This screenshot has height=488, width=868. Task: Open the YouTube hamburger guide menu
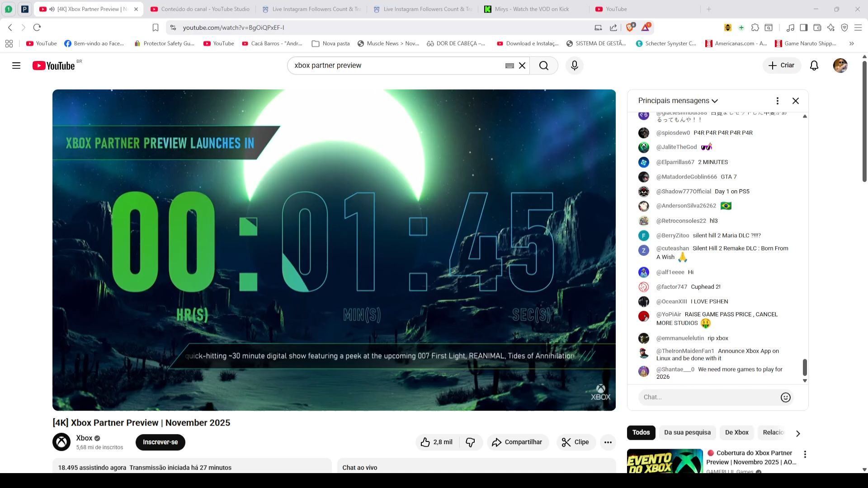click(16, 66)
